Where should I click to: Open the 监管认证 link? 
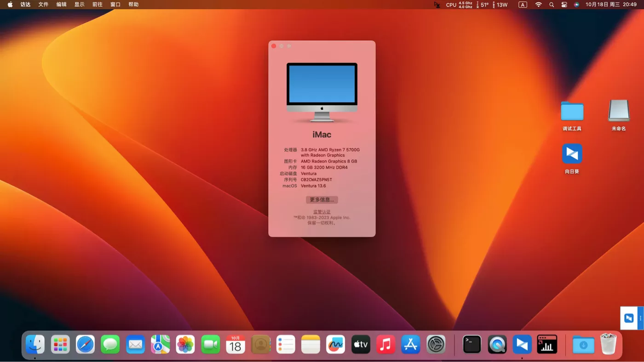[x=322, y=211]
